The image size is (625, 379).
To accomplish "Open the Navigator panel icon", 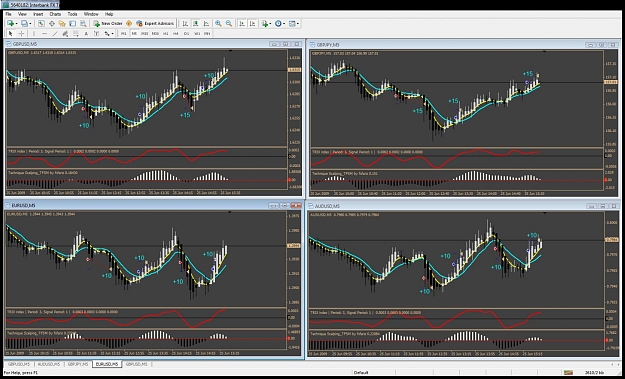I will (x=62, y=24).
